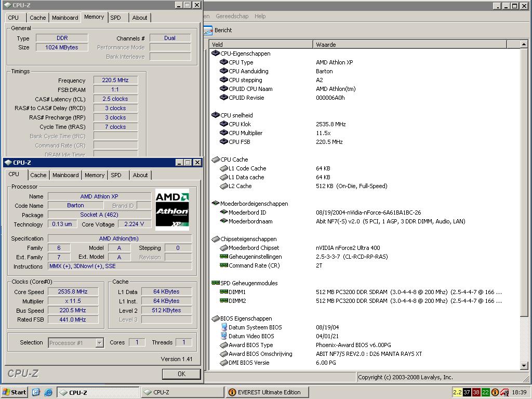Click the green 22 tray sensor icon
Screen dimensions: 532x399
[x=485, y=392]
